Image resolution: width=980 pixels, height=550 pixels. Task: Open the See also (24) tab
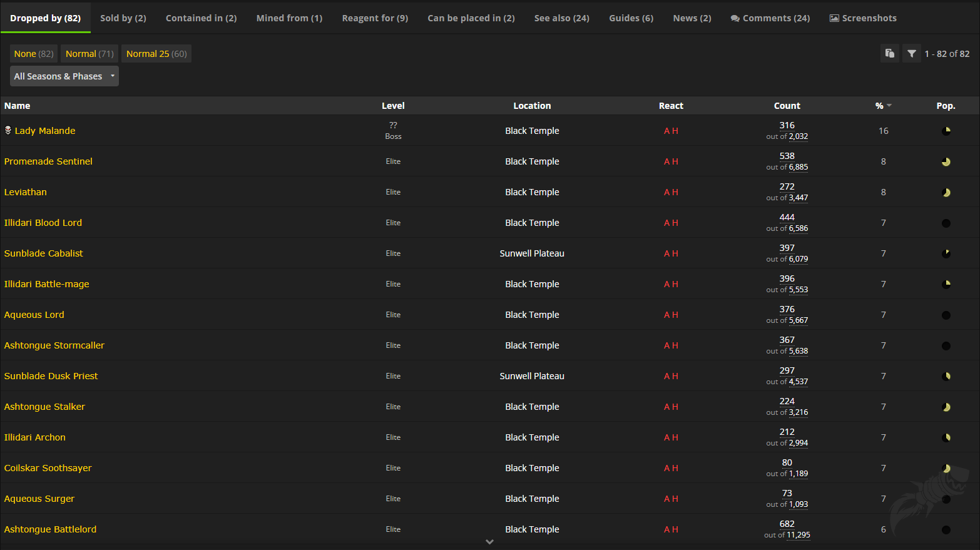point(562,18)
